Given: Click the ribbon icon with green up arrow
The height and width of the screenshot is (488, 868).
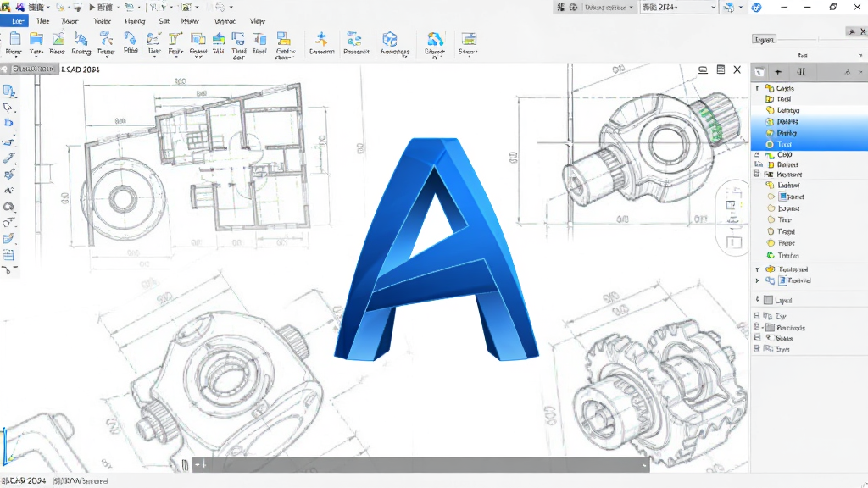Looking at the screenshot, I should pyautogui.click(x=219, y=39).
